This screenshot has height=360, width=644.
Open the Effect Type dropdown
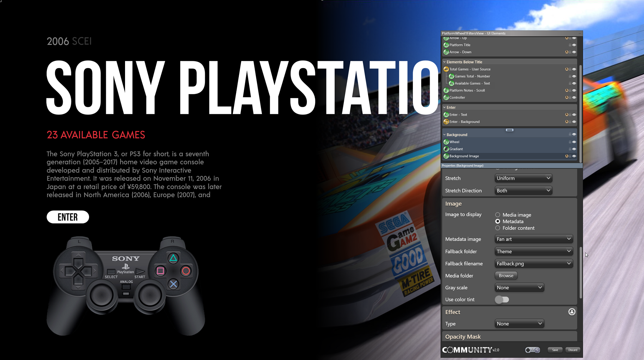pyautogui.click(x=519, y=324)
